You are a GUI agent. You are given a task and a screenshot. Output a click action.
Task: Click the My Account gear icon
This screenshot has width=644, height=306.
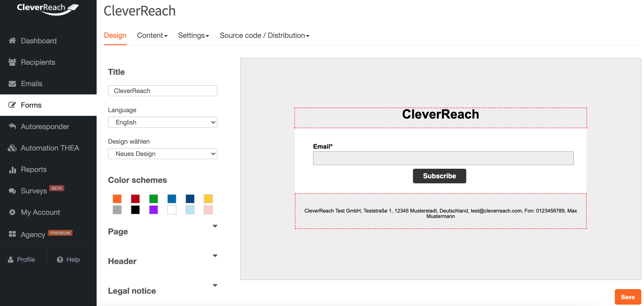pos(12,212)
